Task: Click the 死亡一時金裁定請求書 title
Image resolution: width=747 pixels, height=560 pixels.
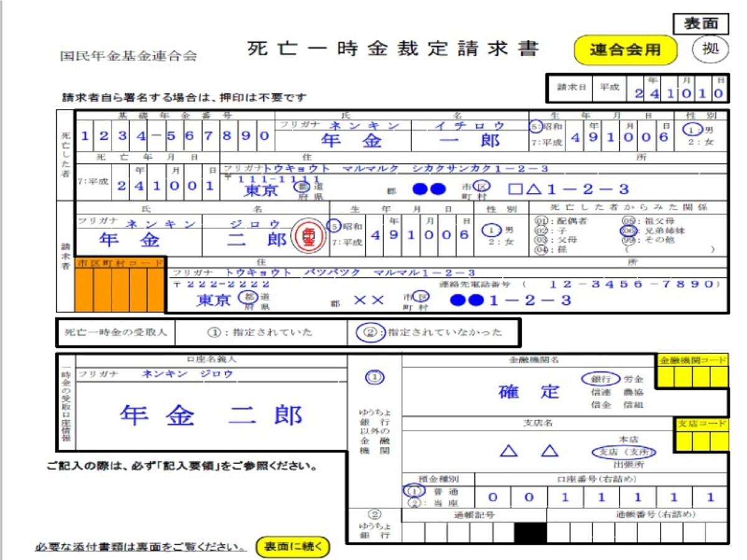Action: tap(392, 49)
